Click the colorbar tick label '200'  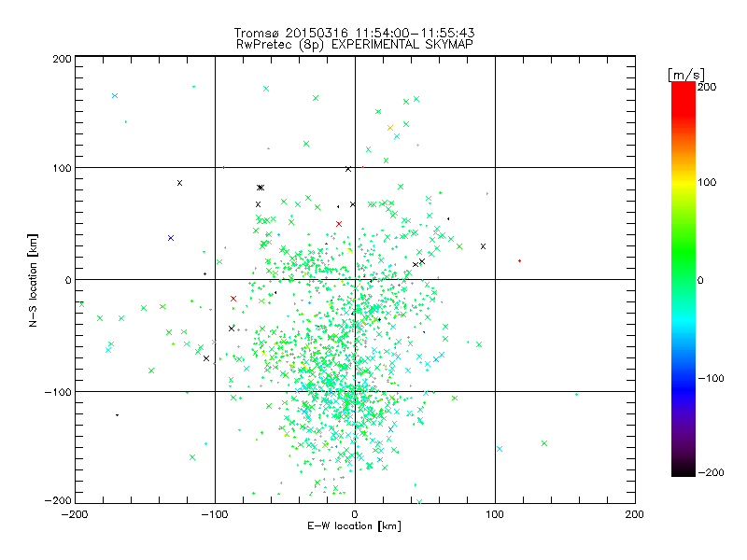click(x=707, y=87)
